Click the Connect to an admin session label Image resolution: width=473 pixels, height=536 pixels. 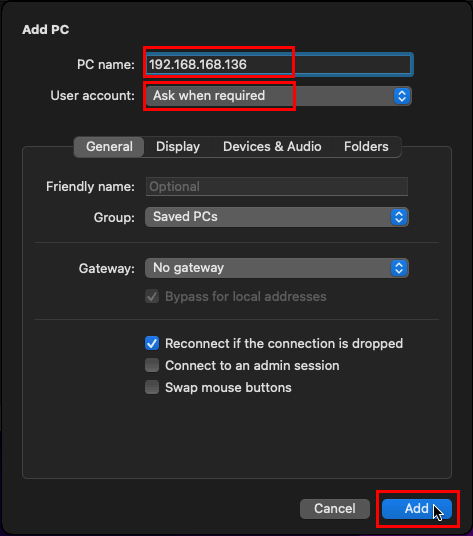[x=252, y=365]
